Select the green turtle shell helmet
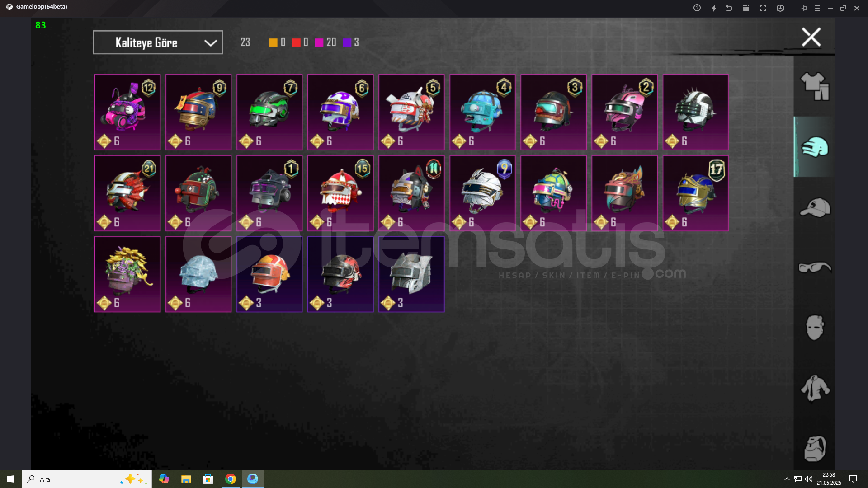Image resolution: width=868 pixels, height=488 pixels. point(553,193)
